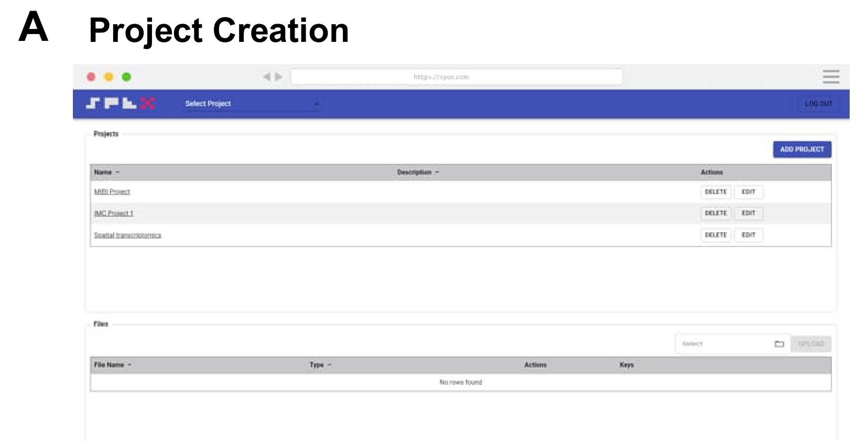Edit the Spatial transcriptomics project
Screen dimensions: 868x441
pos(748,235)
